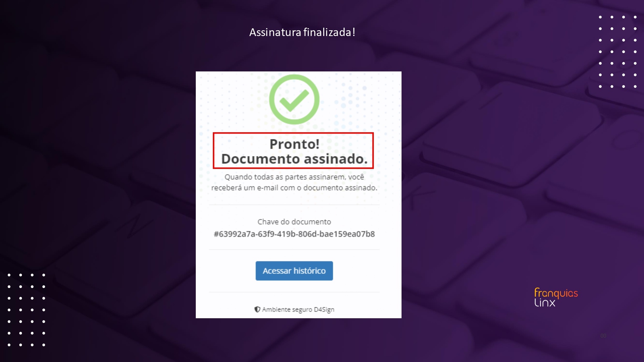Viewport: 644px width, 362px height.
Task: Click the receberá um e-mail text line
Action: [x=294, y=188]
